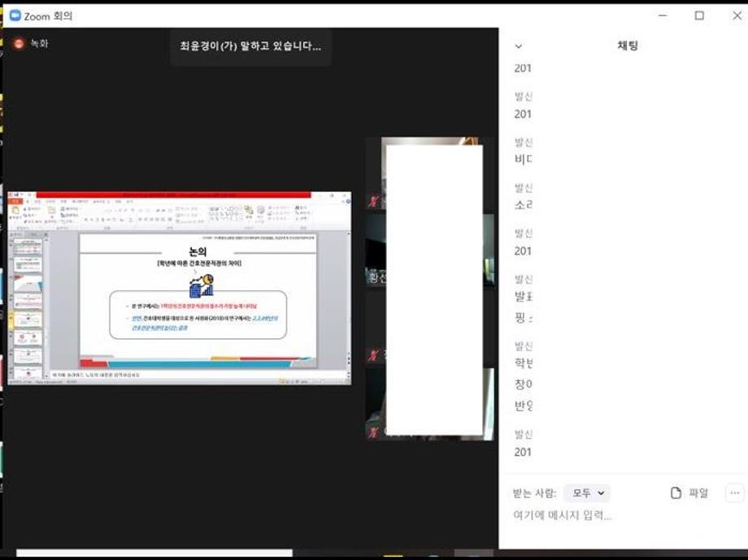Click the 논의 heading on shared slide
Viewport: 748px width, 560px height.
[197, 252]
